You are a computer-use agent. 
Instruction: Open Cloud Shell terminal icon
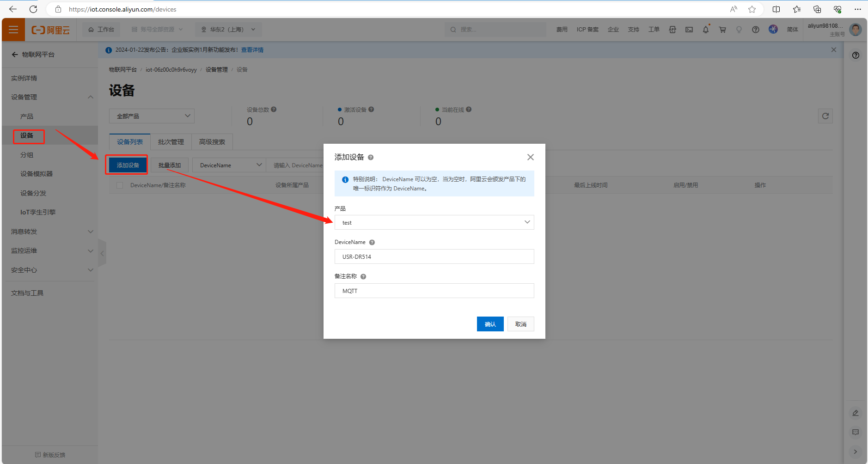click(x=689, y=30)
